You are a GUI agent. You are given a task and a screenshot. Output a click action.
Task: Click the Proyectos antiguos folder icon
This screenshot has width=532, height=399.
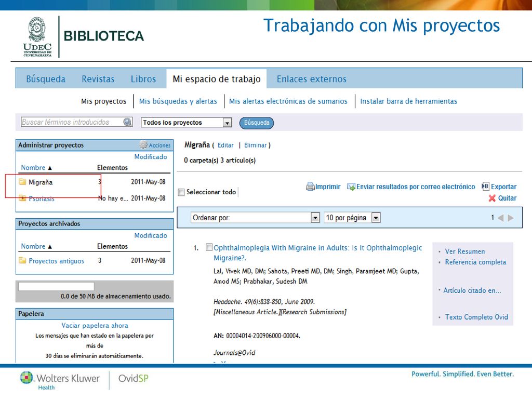tap(22, 261)
